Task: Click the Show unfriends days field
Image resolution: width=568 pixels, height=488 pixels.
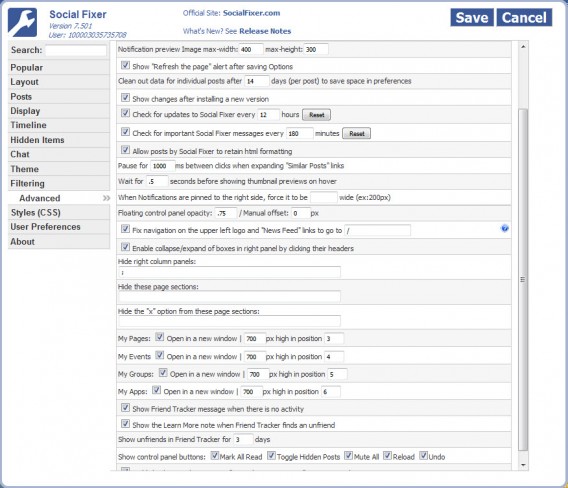Action: click(x=243, y=439)
